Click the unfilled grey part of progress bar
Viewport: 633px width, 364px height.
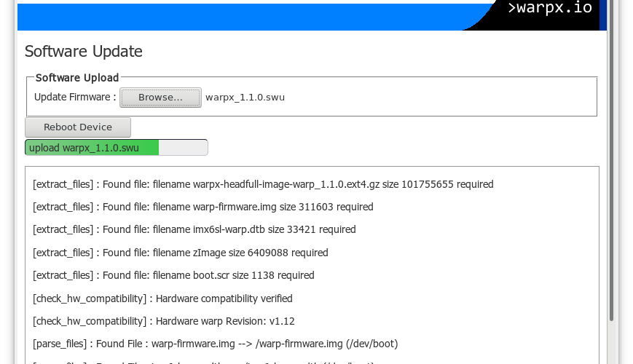point(183,148)
